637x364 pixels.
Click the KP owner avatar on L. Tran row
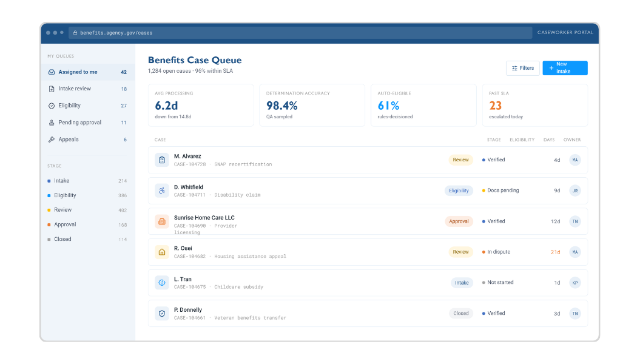coord(575,283)
